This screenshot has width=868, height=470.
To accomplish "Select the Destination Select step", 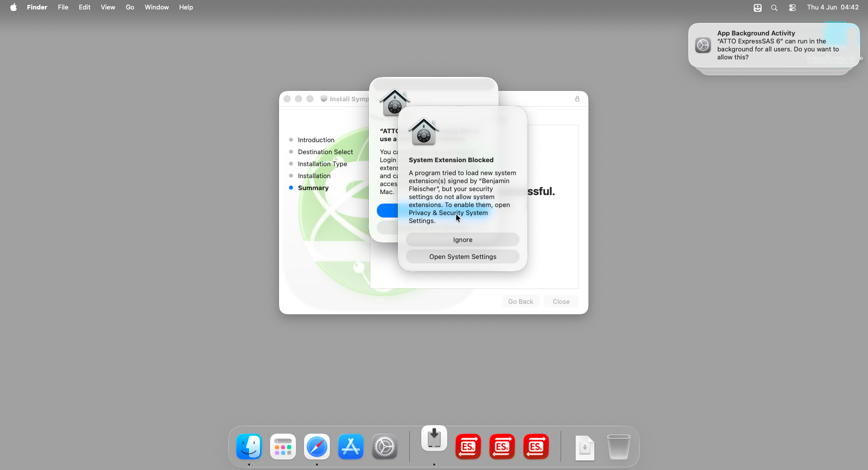I will [325, 152].
